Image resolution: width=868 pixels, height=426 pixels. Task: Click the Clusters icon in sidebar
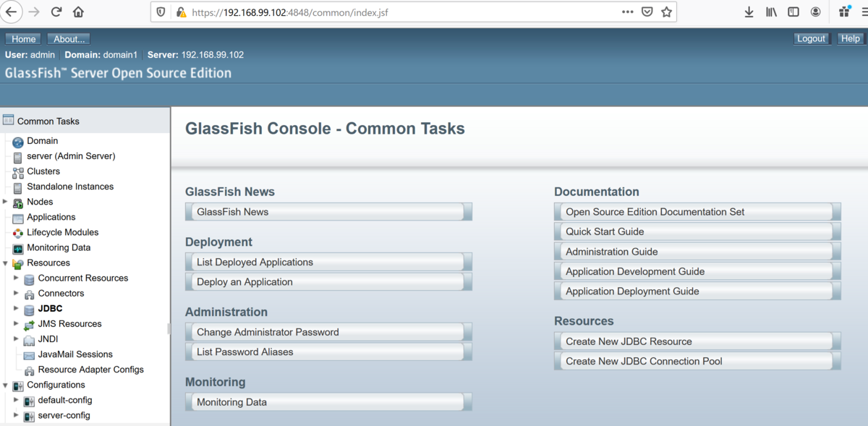tap(18, 172)
